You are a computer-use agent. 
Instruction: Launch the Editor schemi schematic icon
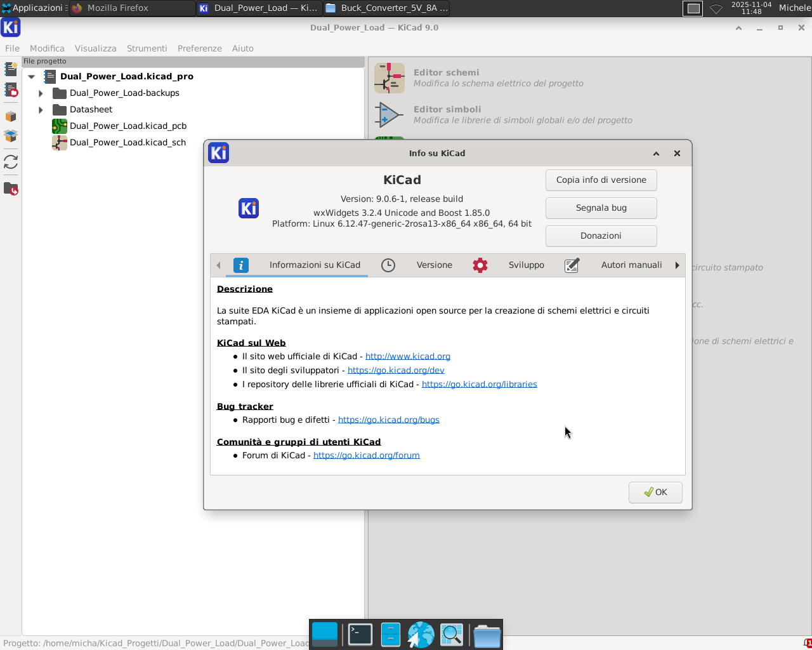coord(390,78)
